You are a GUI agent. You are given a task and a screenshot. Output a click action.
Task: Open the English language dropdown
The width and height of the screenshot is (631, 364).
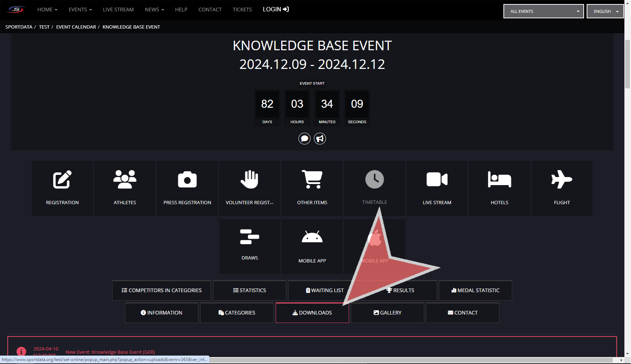(x=605, y=11)
